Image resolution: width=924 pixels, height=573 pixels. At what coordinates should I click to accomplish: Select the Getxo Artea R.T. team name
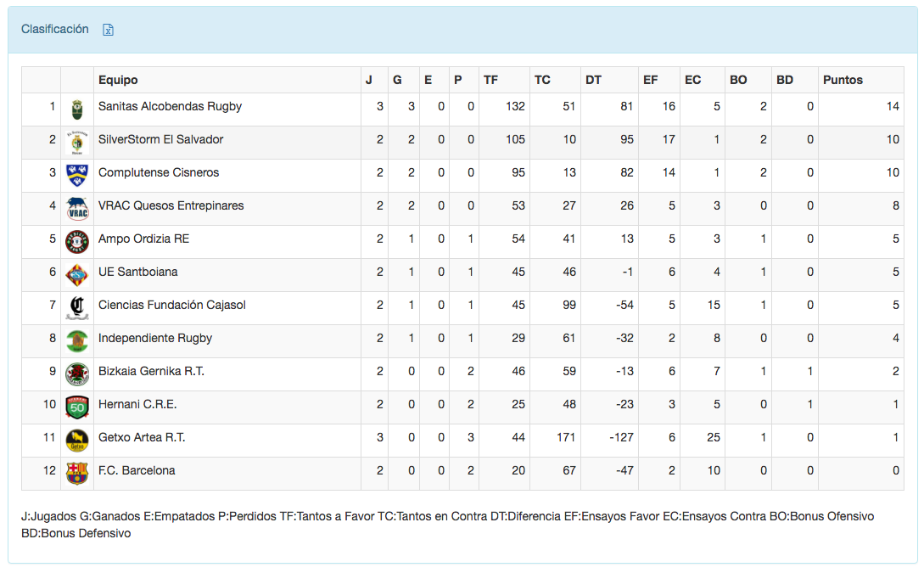pyautogui.click(x=142, y=437)
